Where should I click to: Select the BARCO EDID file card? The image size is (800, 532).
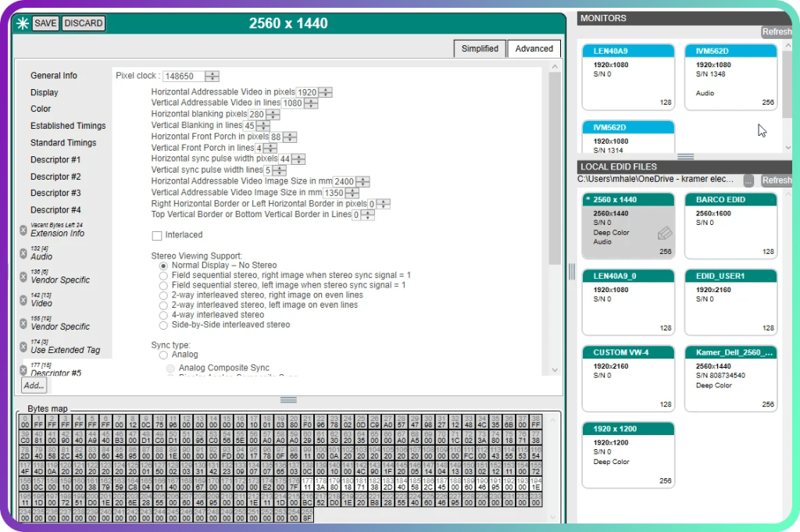click(x=730, y=226)
